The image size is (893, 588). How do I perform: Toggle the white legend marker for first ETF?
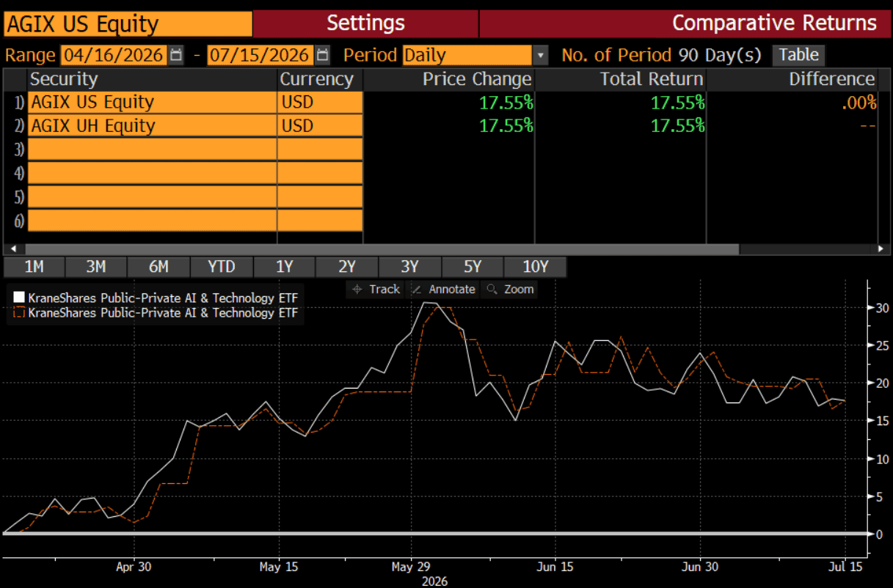click(x=19, y=298)
